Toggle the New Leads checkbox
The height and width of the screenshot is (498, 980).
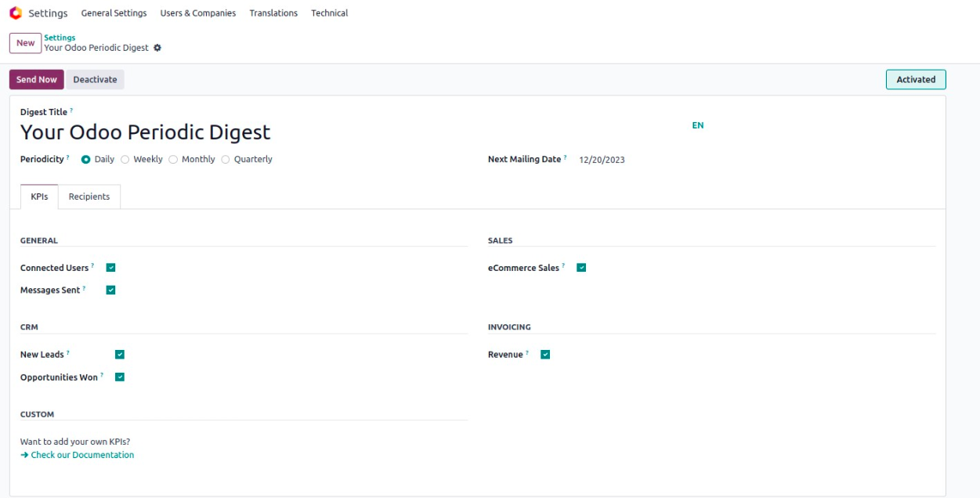click(120, 355)
